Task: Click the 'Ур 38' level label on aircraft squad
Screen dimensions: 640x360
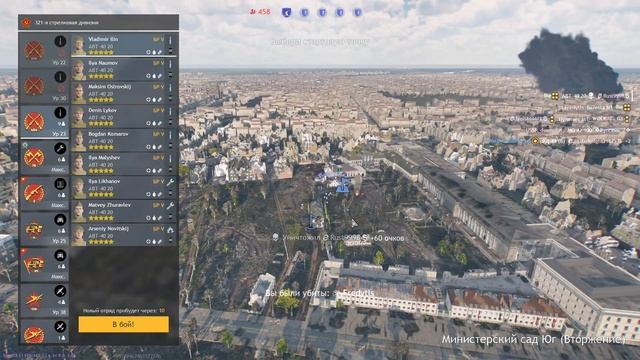Action: coord(59,312)
